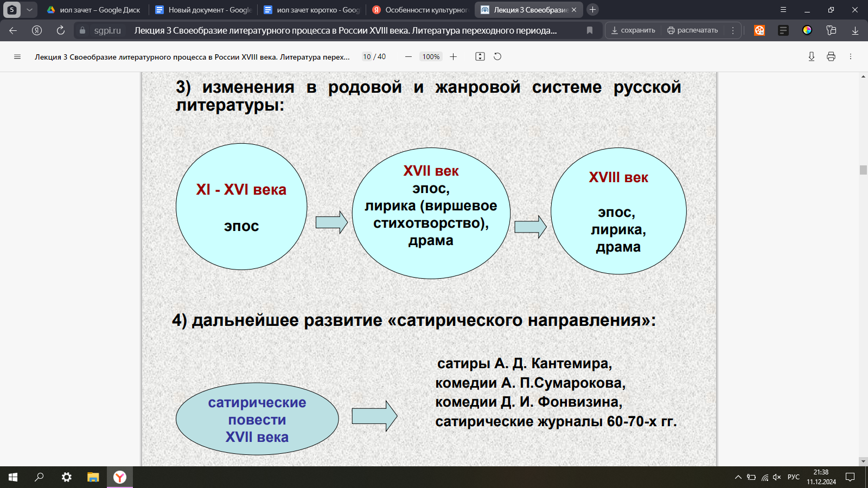868x488 pixels.
Task: Open Windows search
Action: [39, 477]
